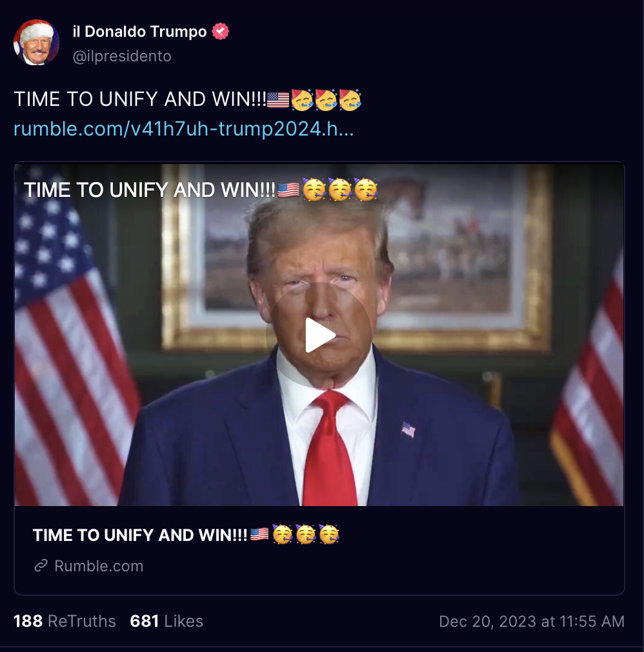Click the flag emoji in card title
The image size is (644, 652).
(x=259, y=534)
